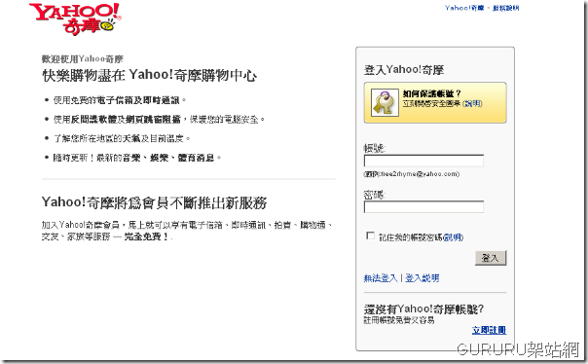Viewport: 588px width, 364px height.
Task: Check 記住我的帳號密碼 checkbox
Action: 370,236
